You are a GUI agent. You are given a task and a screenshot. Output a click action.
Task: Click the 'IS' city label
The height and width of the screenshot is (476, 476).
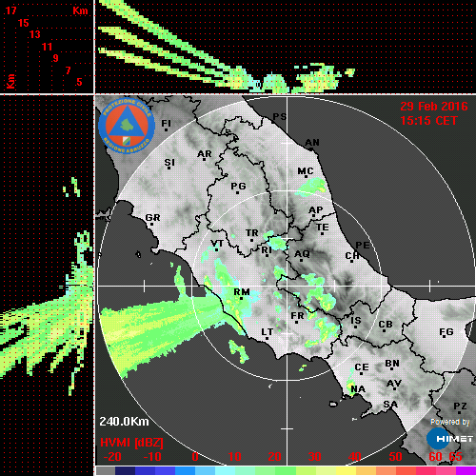[356, 321]
